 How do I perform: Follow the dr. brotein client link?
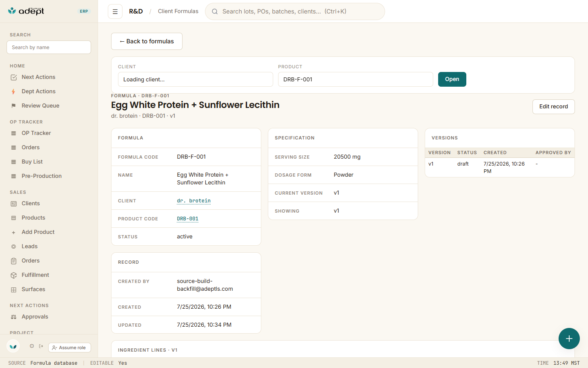(194, 201)
